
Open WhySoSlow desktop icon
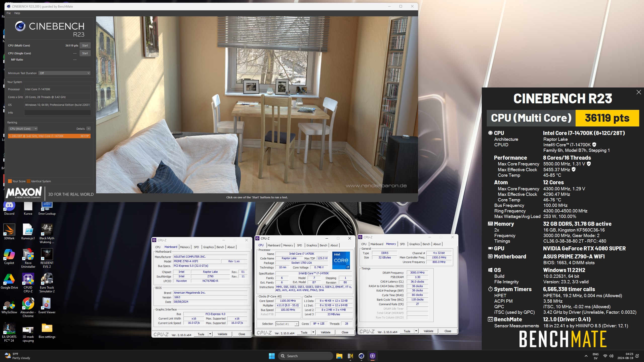pyautogui.click(x=9, y=305)
